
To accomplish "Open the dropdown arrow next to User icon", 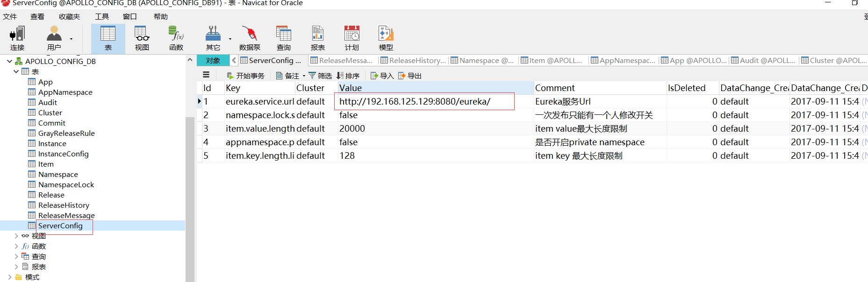I will (x=72, y=39).
